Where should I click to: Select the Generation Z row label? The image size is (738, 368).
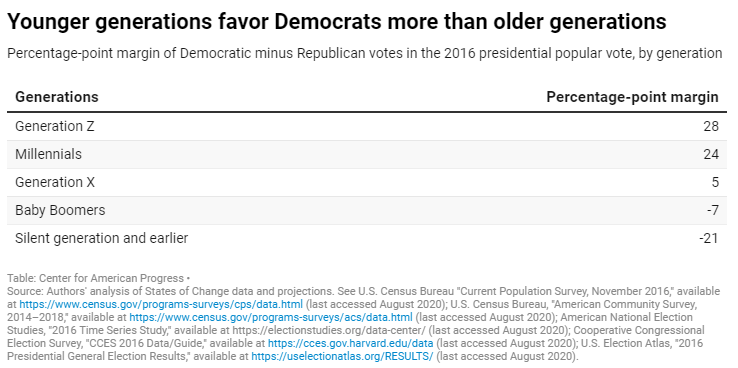[x=55, y=126]
